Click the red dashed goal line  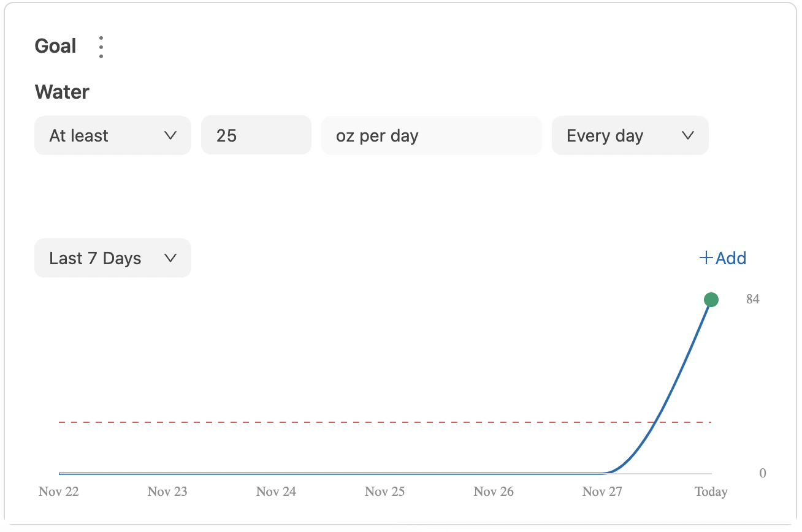[385, 422]
